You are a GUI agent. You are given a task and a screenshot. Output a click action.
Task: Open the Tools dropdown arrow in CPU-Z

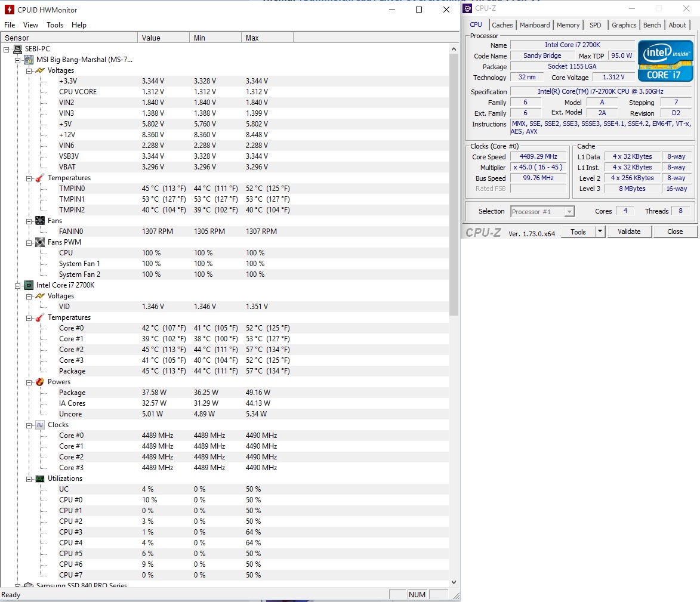coord(600,231)
